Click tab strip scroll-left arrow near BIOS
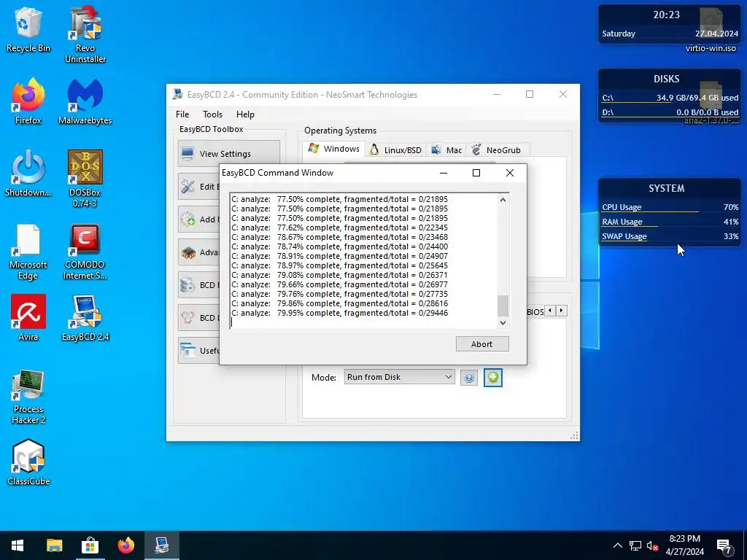The height and width of the screenshot is (560, 747). click(550, 311)
